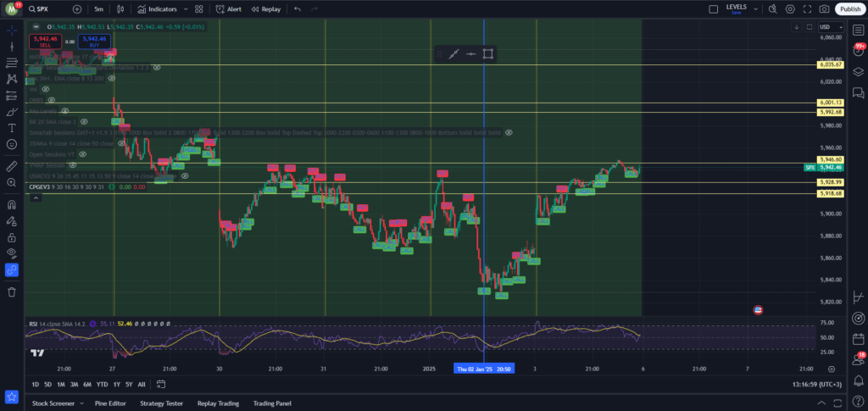Select the brush drawing tool
This screenshot has width=868, height=411.
(x=12, y=112)
